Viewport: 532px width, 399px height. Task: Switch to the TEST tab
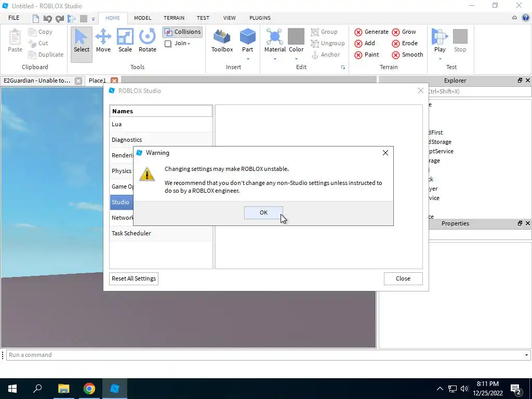[203, 18]
